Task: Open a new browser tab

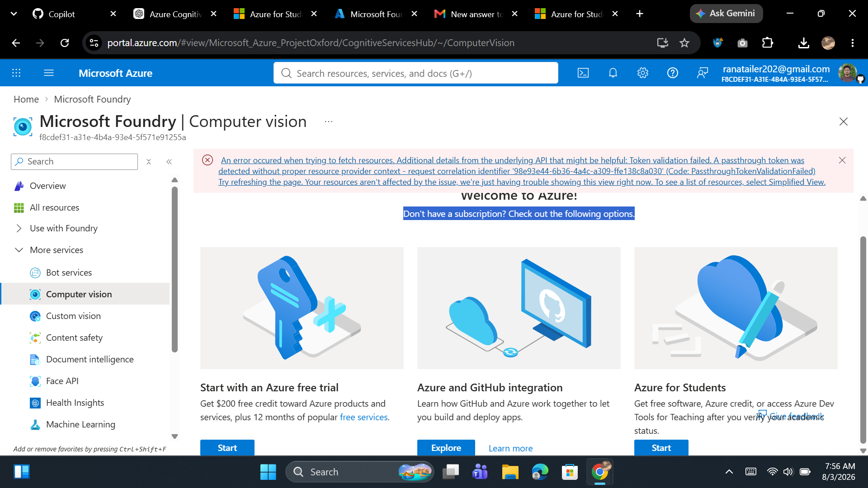Action: tap(640, 14)
